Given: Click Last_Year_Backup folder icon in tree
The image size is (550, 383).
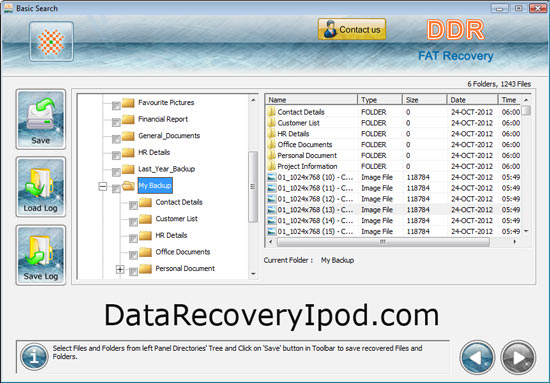Looking at the screenshot, I should coord(128,169).
